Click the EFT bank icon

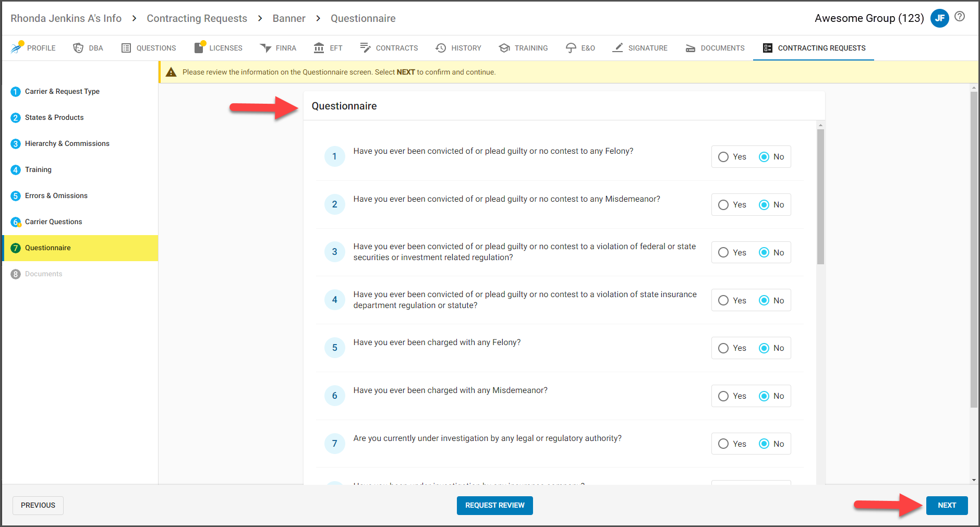(319, 48)
